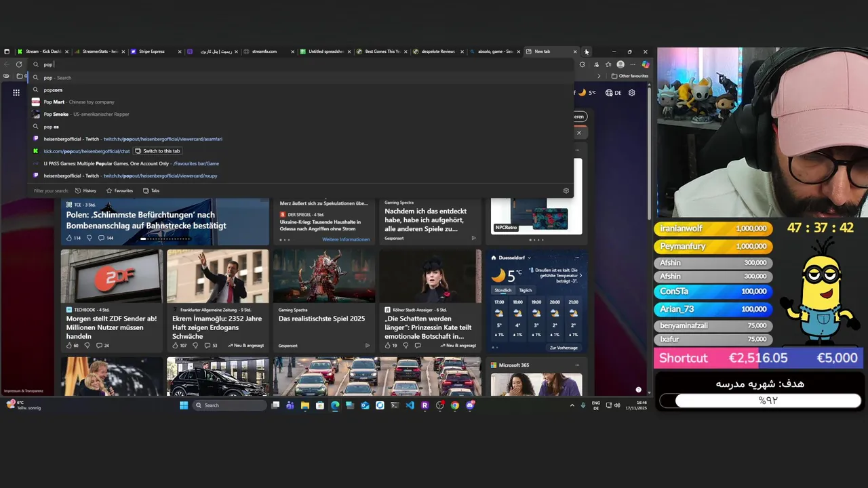This screenshot has height=488, width=868.
Task: Click the Impressum & Transparenz link
Action: pyautogui.click(x=23, y=391)
